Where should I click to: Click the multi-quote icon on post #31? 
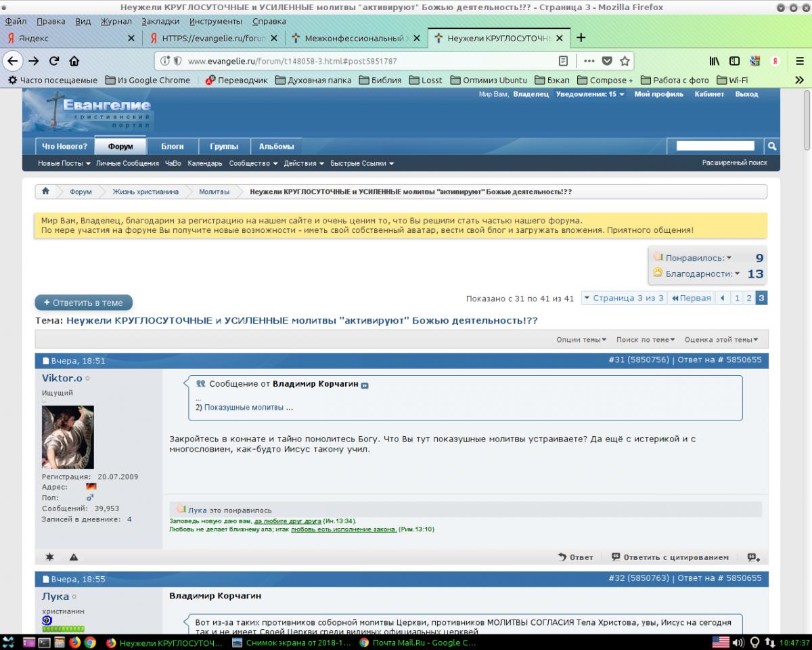pyautogui.click(x=753, y=557)
